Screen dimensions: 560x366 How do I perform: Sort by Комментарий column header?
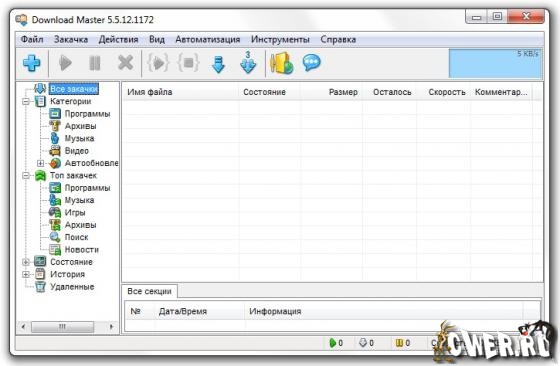(501, 92)
